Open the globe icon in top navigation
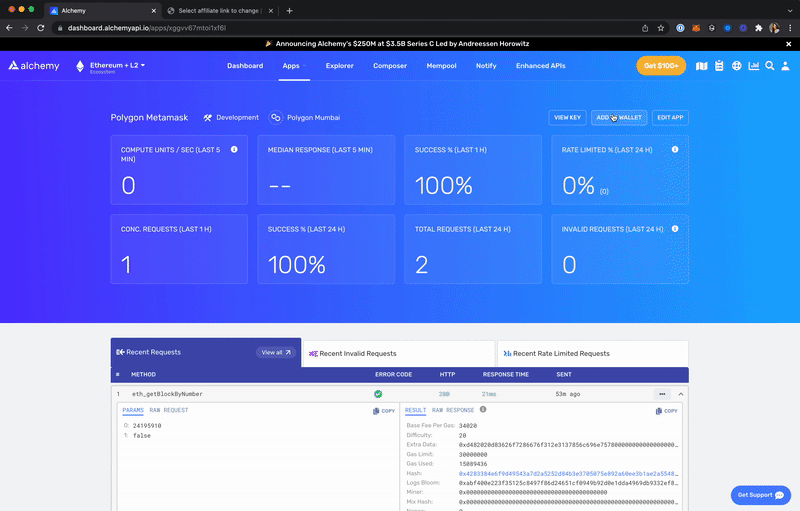This screenshot has width=800, height=511. point(736,66)
